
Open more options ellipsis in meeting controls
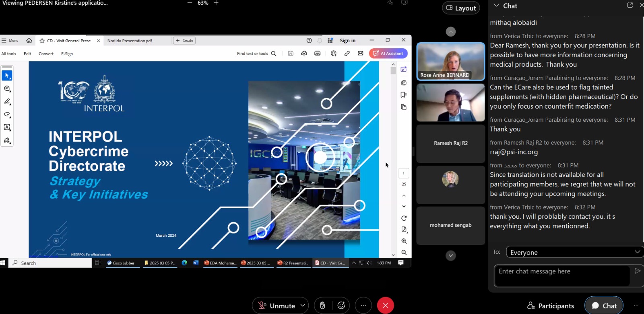coord(363,306)
